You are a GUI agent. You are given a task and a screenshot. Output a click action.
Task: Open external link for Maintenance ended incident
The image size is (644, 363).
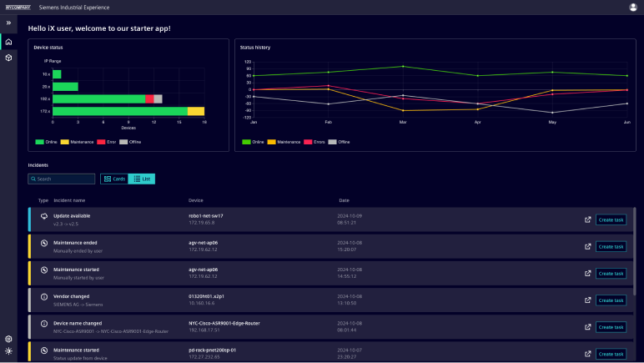point(588,246)
